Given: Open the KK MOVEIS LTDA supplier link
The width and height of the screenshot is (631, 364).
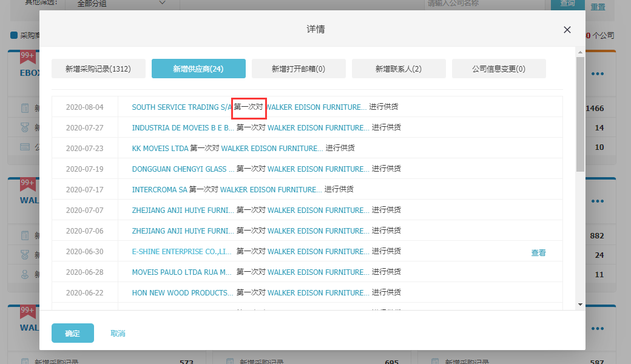Looking at the screenshot, I should (x=160, y=149).
